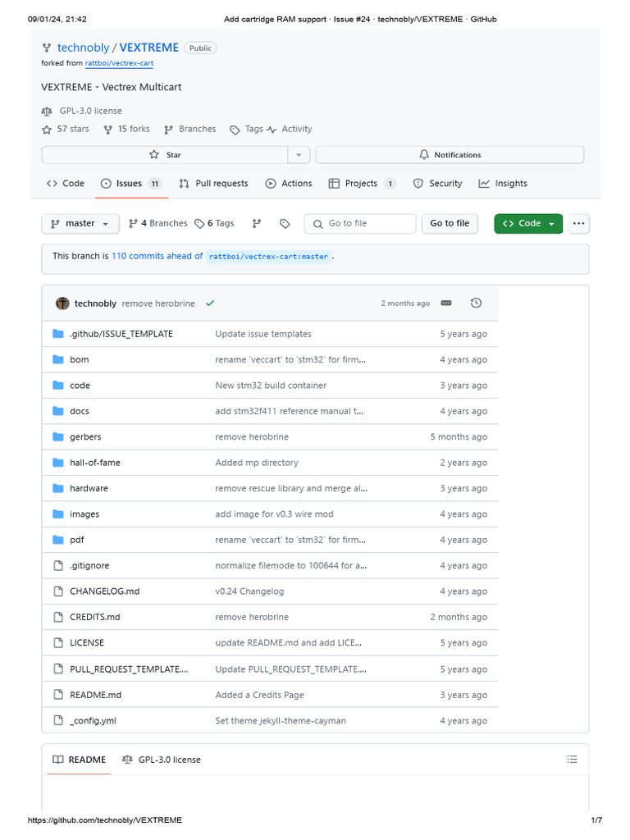Open the technobly owner link

coord(83,48)
